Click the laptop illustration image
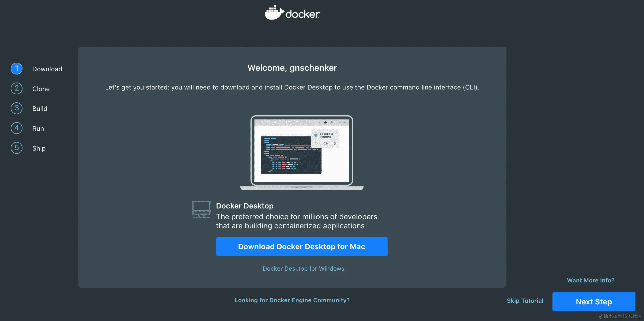This screenshot has width=644, height=321. tap(302, 153)
